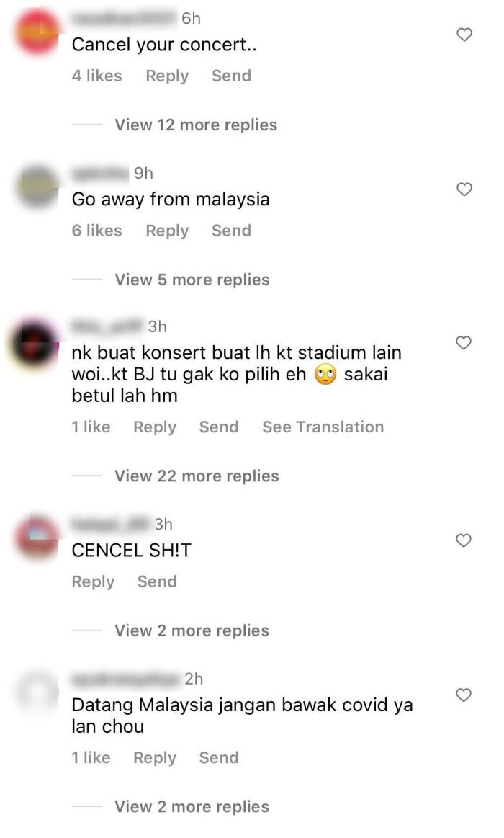504x838 pixels.
Task: Open 'See Translation' for the Malay comment
Action: pos(323,427)
